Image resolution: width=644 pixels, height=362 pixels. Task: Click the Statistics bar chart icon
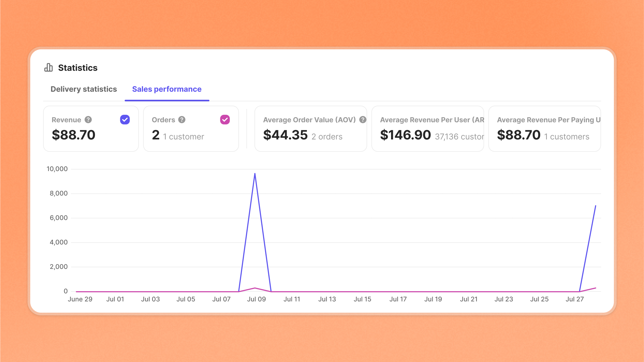(49, 68)
